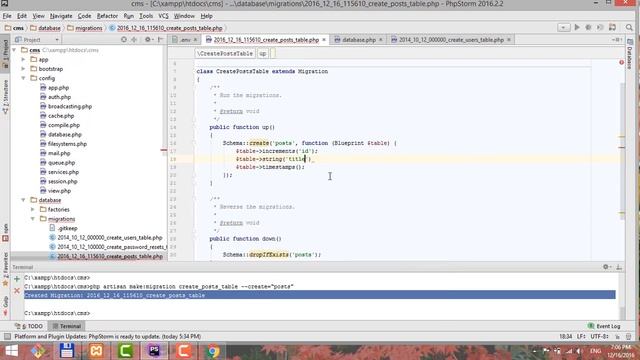Viewport: 640px width, 360px height.
Task: Hide the Project tool window
Action: [x=160, y=40]
